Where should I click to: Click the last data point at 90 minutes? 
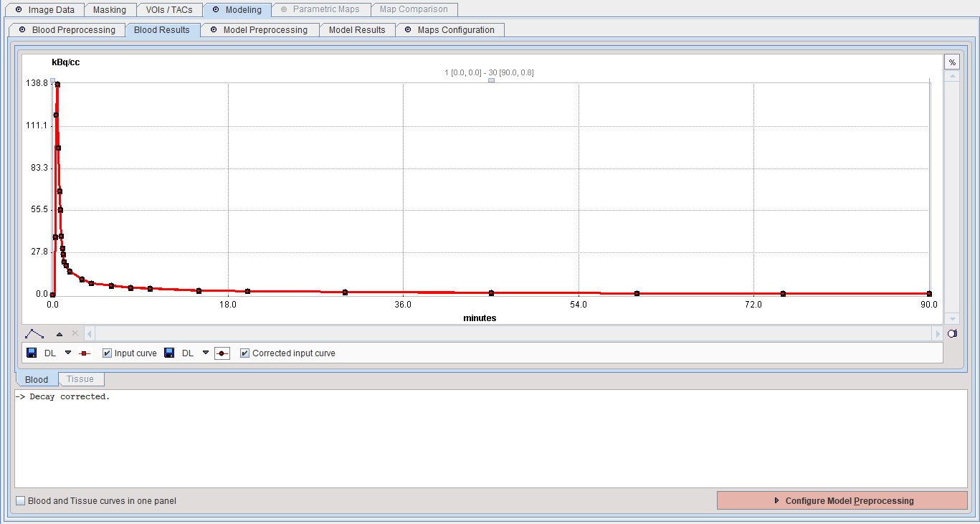click(x=929, y=293)
